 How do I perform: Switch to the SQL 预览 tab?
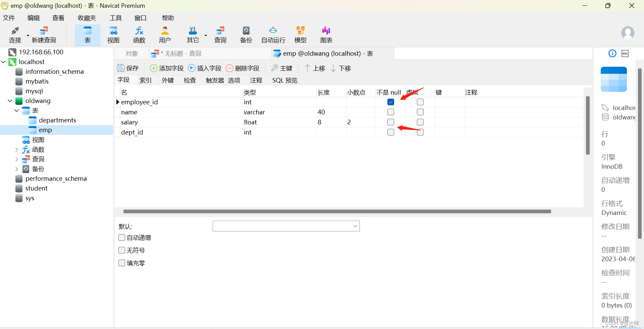click(x=285, y=80)
